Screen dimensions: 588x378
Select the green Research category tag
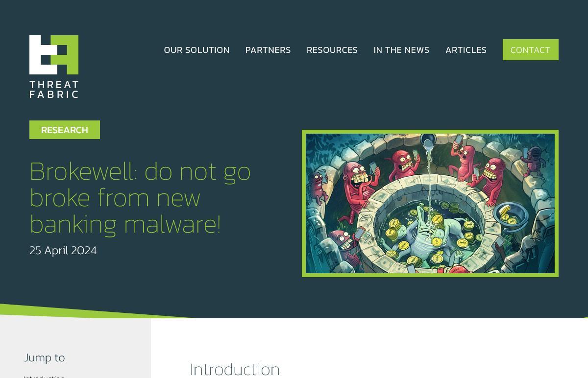65,130
